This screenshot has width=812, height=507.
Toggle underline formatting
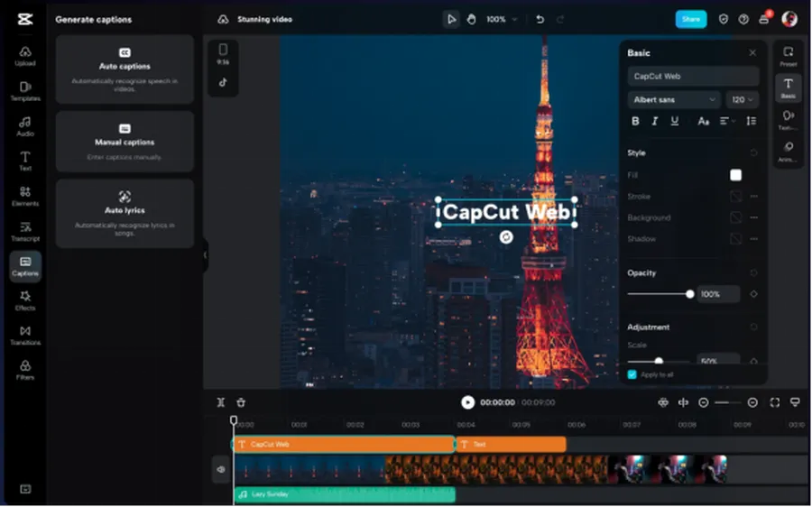(674, 121)
